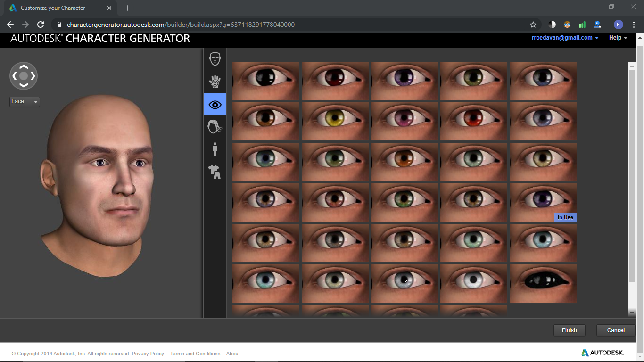Click the Finish button

click(x=569, y=330)
